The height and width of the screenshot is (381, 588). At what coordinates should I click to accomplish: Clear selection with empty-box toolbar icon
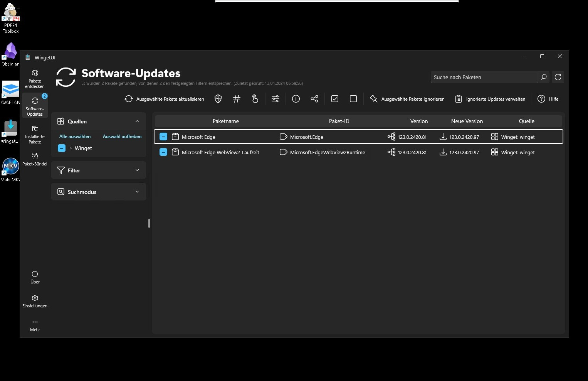353,99
